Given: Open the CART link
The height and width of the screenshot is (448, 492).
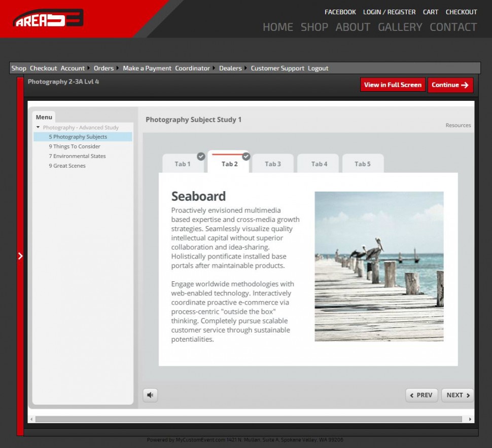Looking at the screenshot, I should (430, 12).
